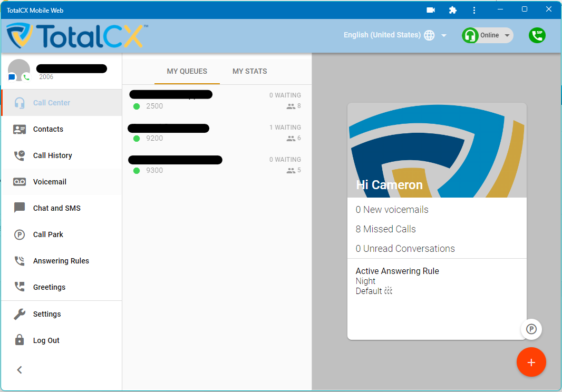Open the extensions puzzle icon
The height and width of the screenshot is (392, 562).
[453, 10]
